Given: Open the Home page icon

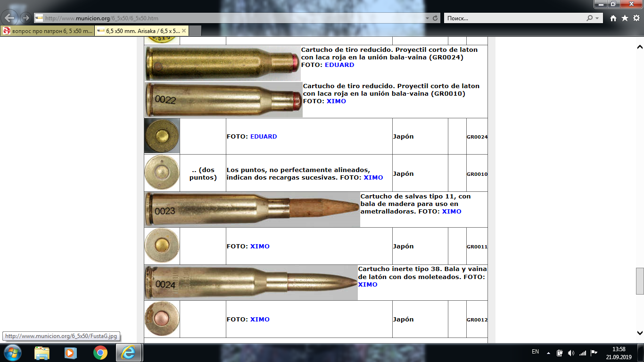Looking at the screenshot, I should coord(613,18).
